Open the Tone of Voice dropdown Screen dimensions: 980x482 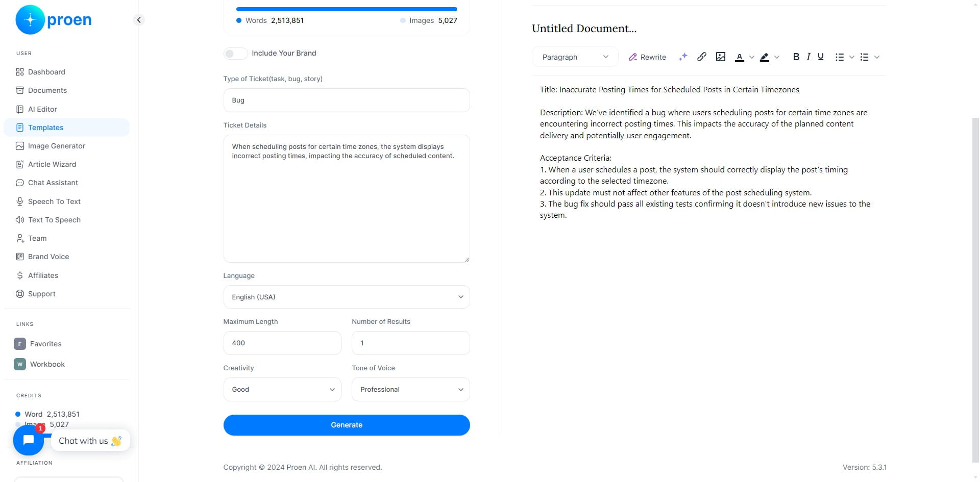pos(410,389)
